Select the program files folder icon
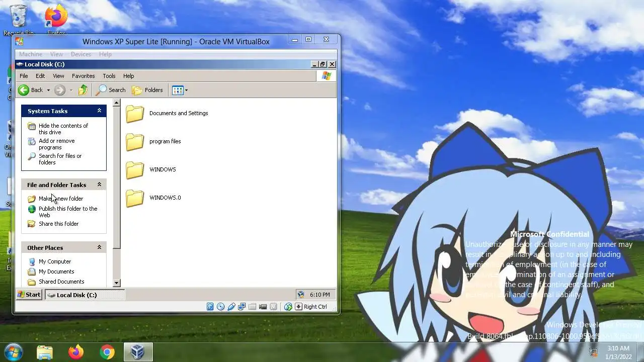 [135, 142]
